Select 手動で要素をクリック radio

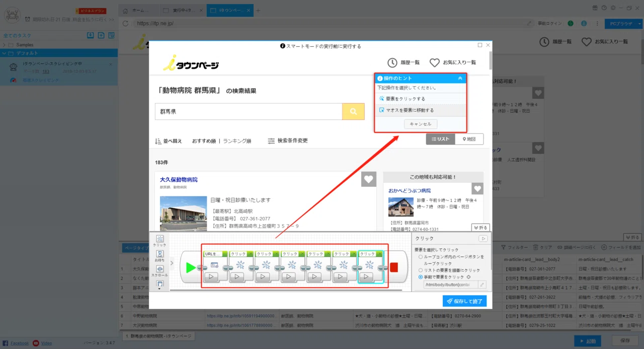421,277
